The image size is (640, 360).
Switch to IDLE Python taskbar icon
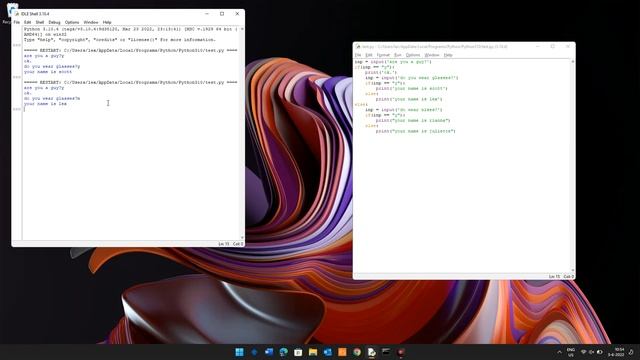click(371, 352)
